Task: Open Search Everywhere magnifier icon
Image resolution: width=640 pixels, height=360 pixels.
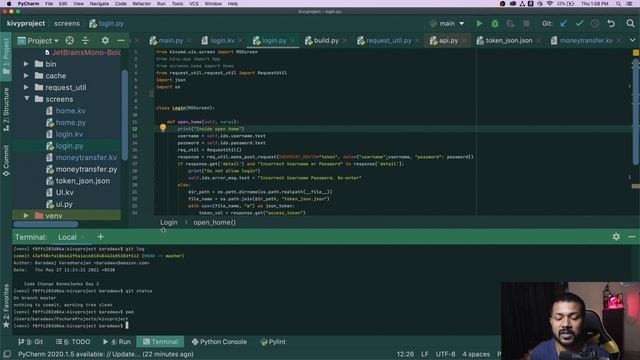Action: [630, 24]
